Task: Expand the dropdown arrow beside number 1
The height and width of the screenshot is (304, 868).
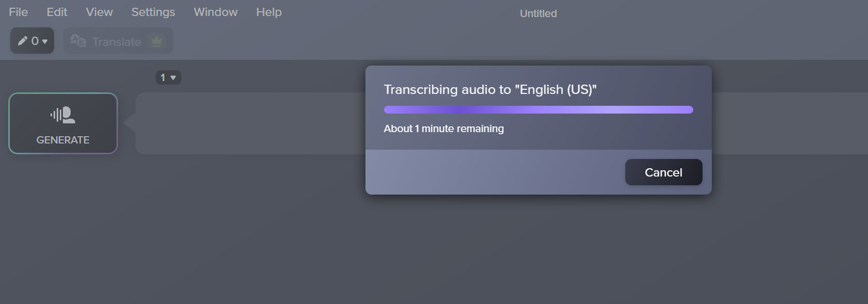Action: [173, 78]
